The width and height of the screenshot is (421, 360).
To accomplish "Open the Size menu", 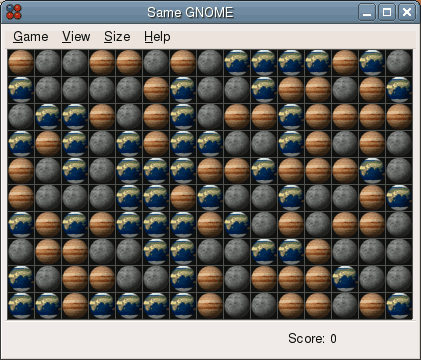I will click(x=117, y=37).
